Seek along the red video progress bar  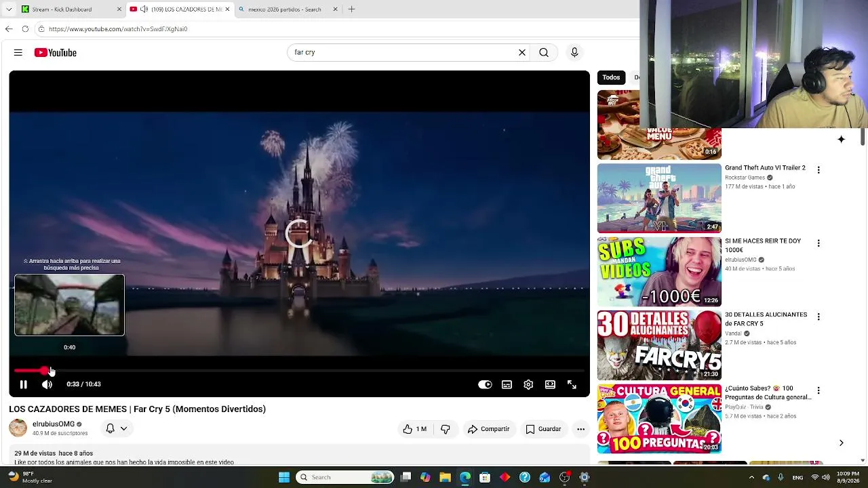299,371
